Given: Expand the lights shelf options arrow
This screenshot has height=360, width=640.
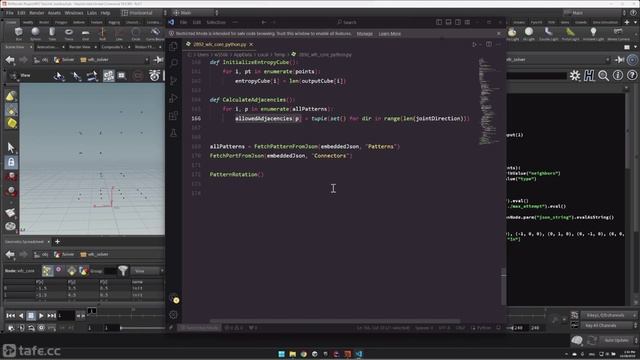Looking at the screenshot, I should (x=635, y=22).
